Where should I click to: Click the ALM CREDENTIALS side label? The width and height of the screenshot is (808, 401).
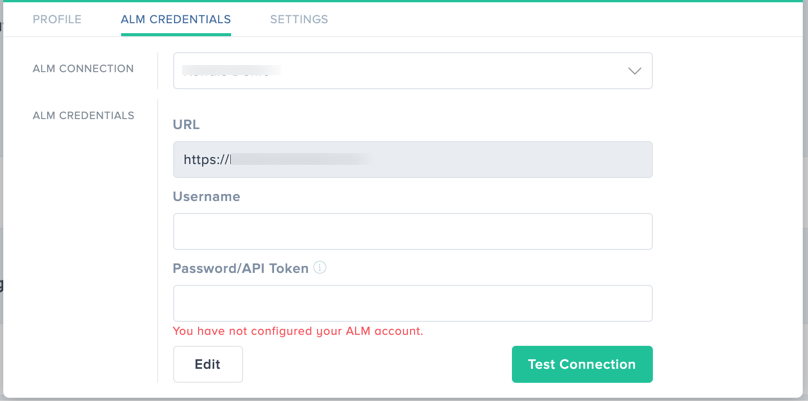tap(83, 115)
